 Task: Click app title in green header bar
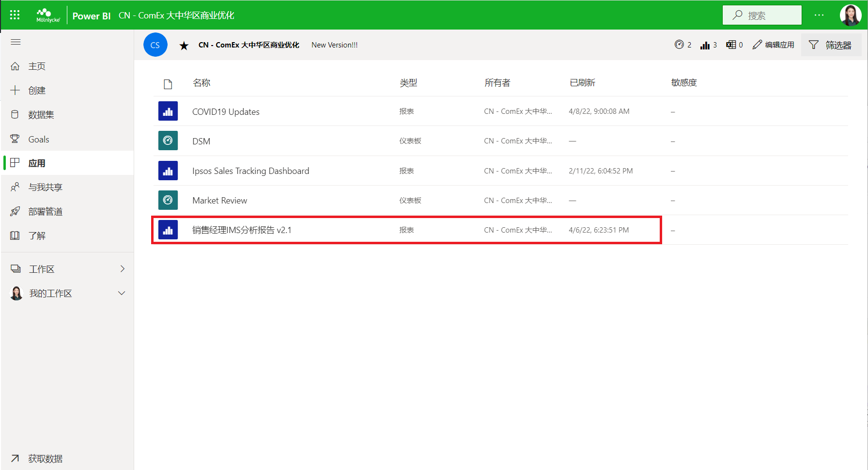[x=176, y=16]
